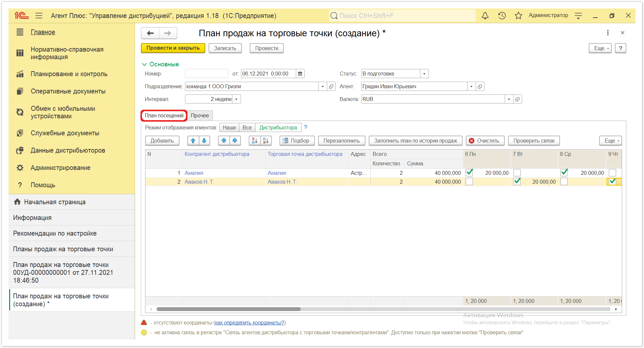644x348 pixels.
Task: Open Статус dropdown arrow
Action: pyautogui.click(x=424, y=74)
